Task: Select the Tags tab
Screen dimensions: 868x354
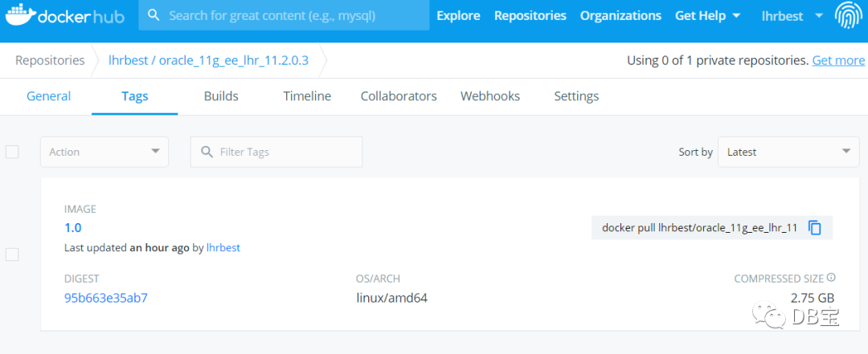Action: pyautogui.click(x=134, y=96)
